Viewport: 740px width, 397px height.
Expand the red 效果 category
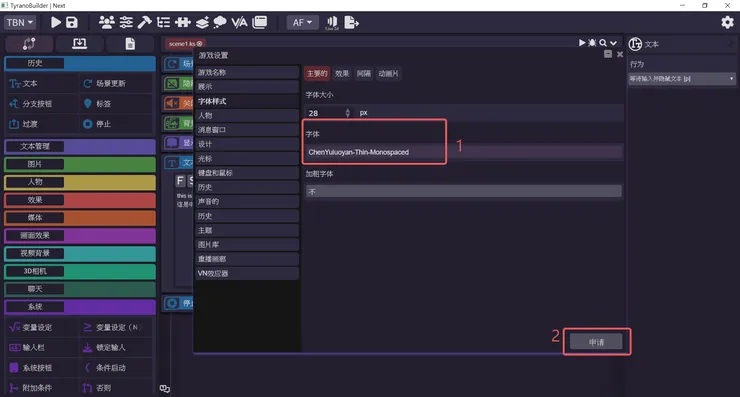[80, 200]
